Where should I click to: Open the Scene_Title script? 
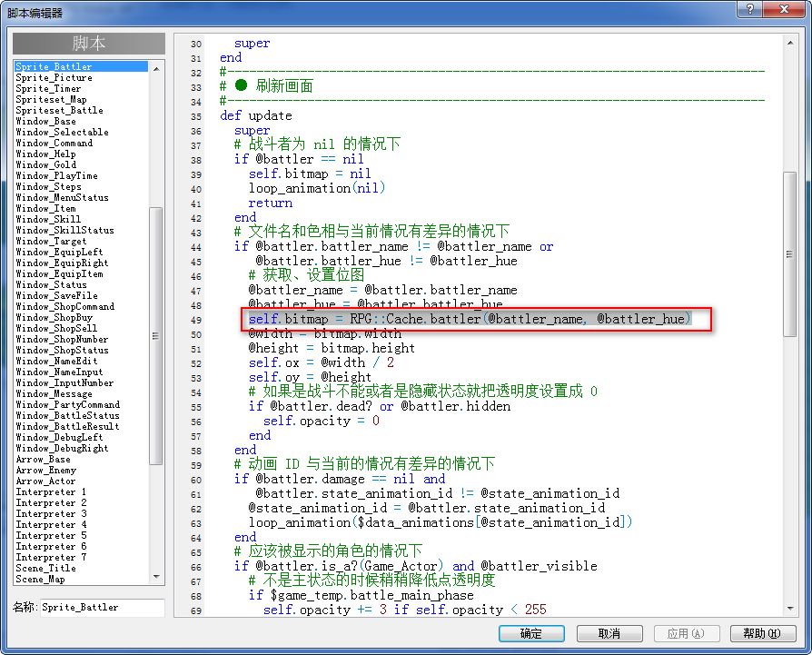45,568
